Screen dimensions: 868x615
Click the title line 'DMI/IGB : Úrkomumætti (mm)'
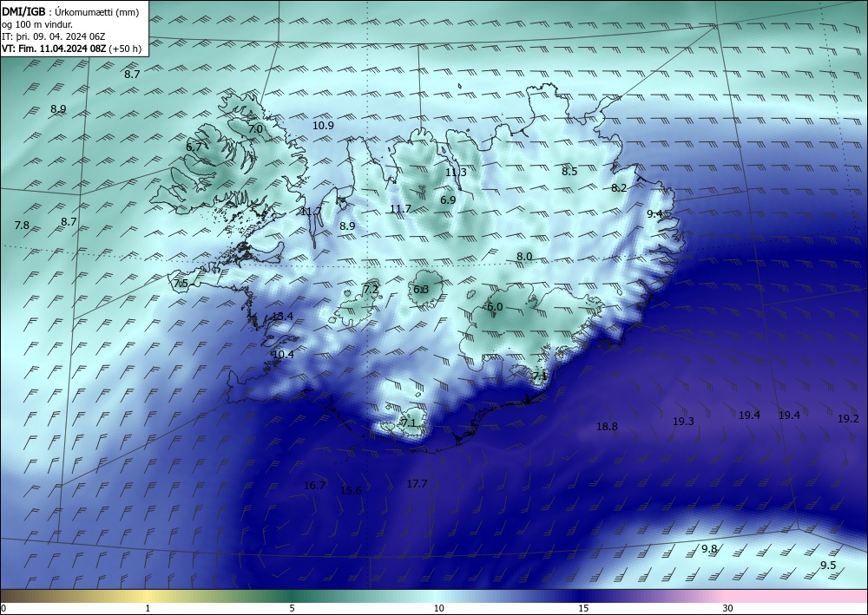(x=70, y=12)
